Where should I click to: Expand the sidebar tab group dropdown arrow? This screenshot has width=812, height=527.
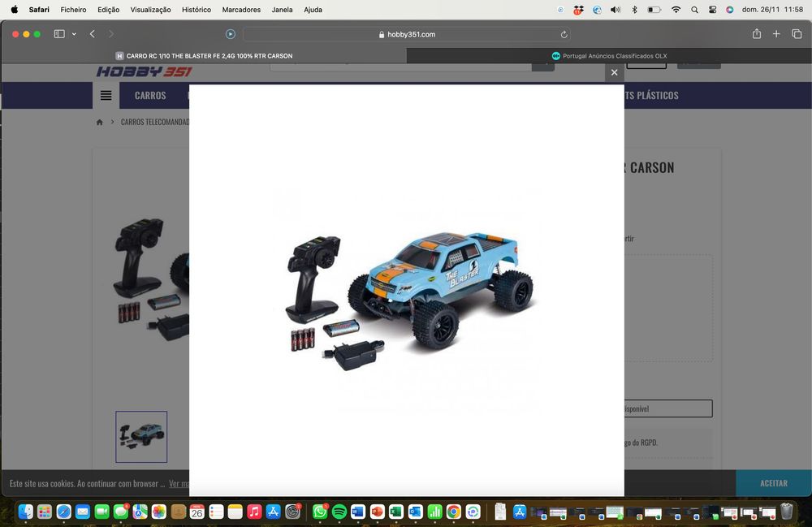tap(74, 34)
